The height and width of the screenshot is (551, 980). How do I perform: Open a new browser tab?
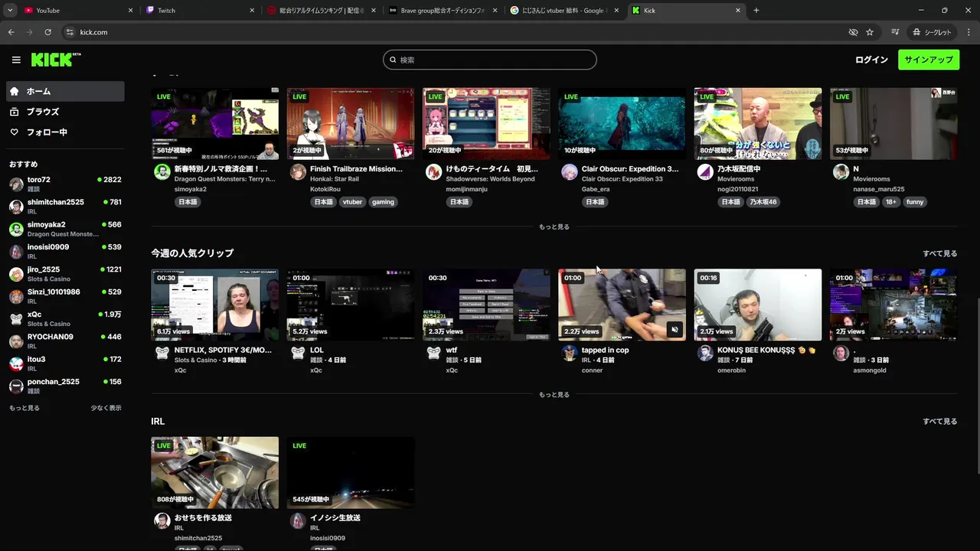coord(756,10)
